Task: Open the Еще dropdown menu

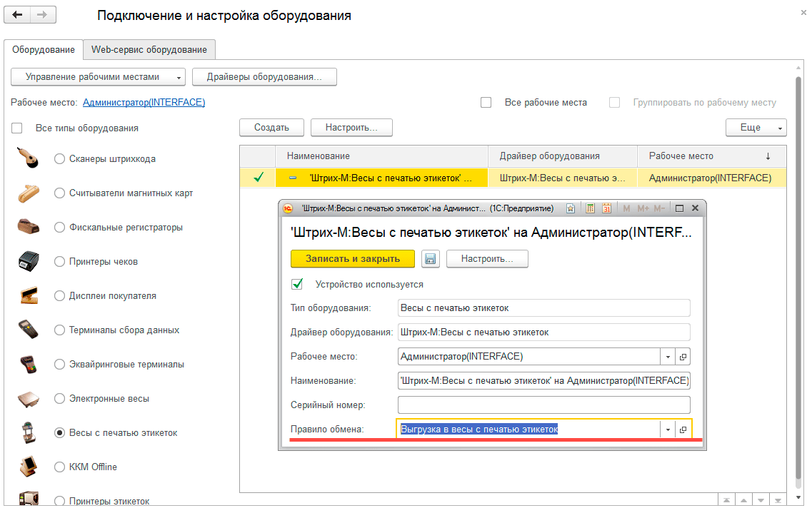Action: click(x=756, y=128)
